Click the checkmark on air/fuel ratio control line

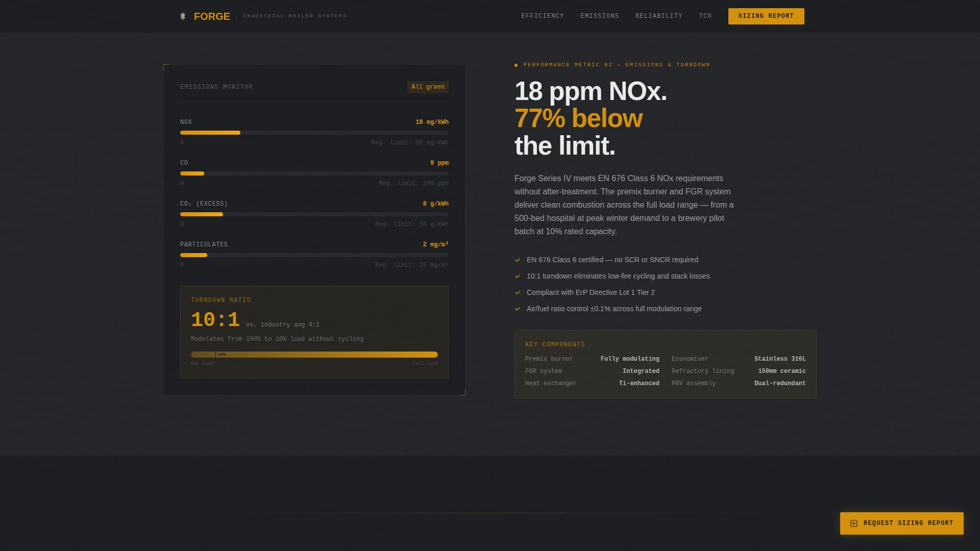(x=517, y=309)
